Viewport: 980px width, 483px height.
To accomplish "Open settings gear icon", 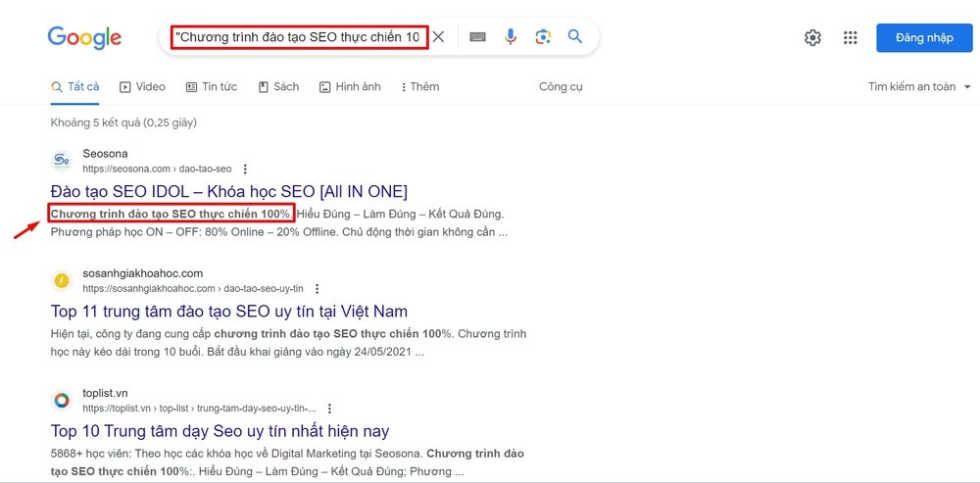I will (x=812, y=38).
